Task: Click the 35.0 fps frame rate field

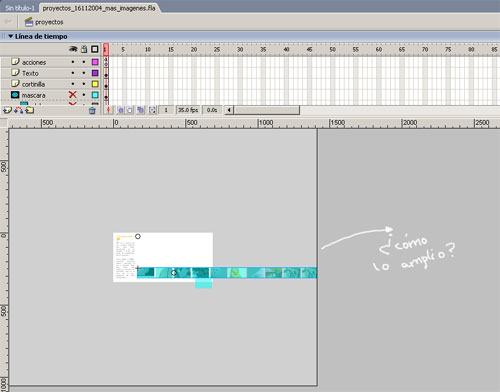Action: (188, 110)
